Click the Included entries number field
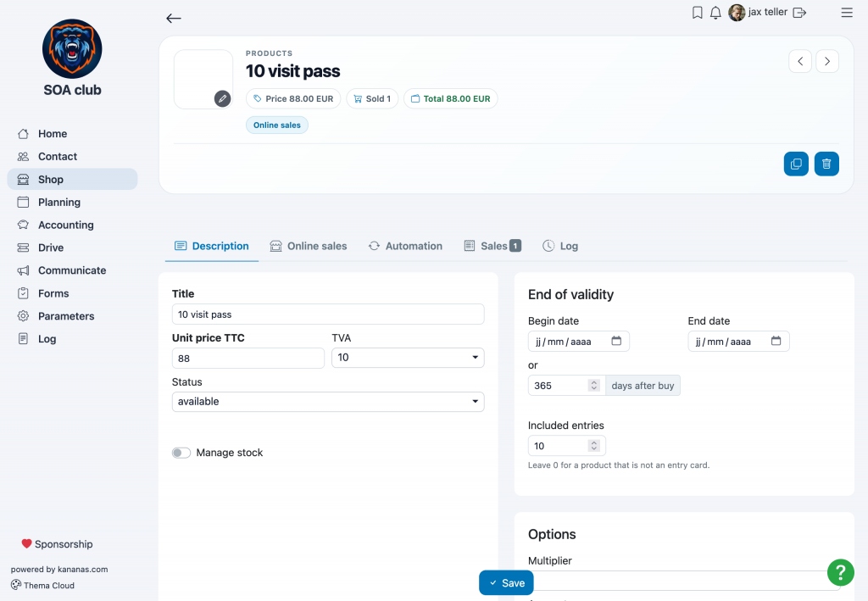 click(x=567, y=446)
